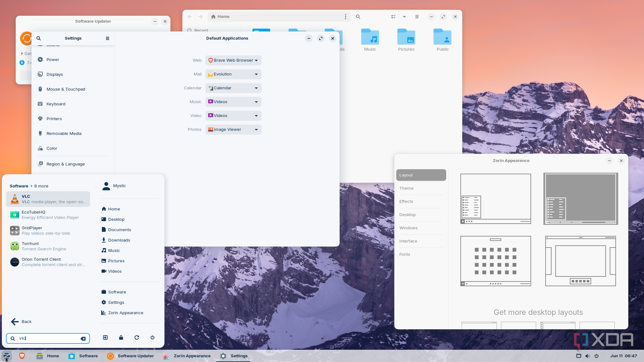
Task: Click the lock screen icon in start menu
Action: click(x=121, y=337)
